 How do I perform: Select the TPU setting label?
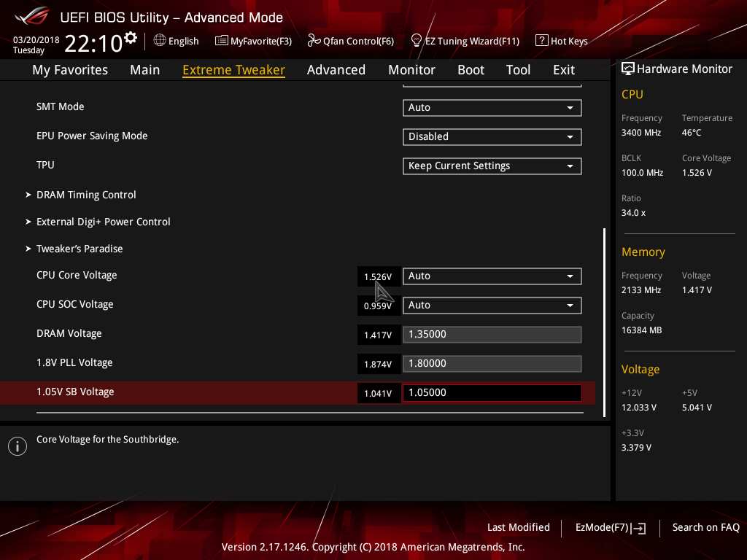pyautogui.click(x=45, y=165)
